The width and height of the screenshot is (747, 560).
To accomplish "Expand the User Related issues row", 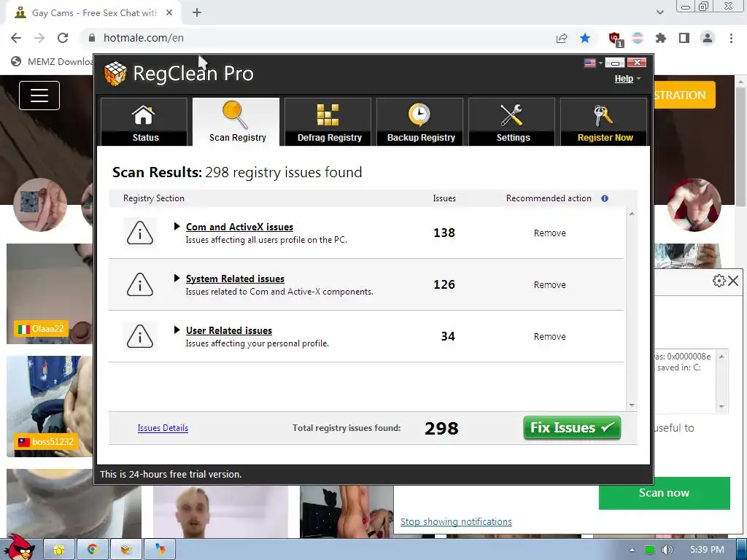I will pos(177,330).
